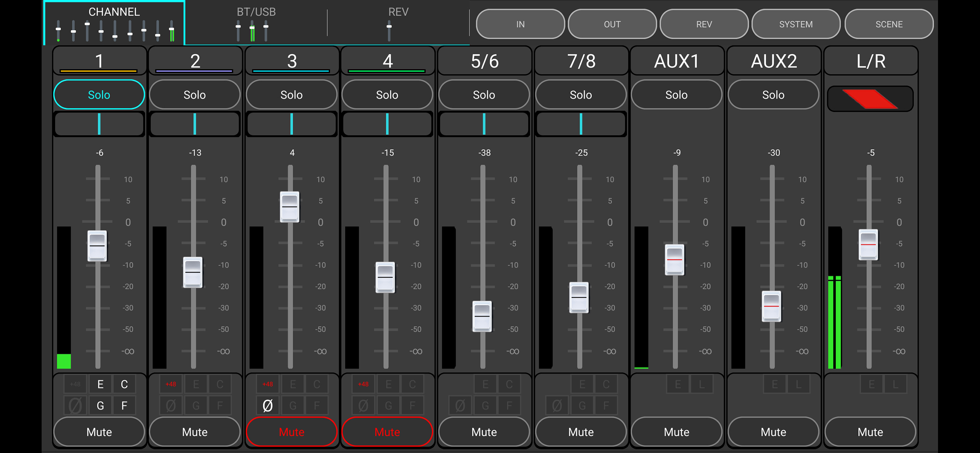Open EQ (E) on AUX1
This screenshot has height=453, width=980.
[x=678, y=384]
